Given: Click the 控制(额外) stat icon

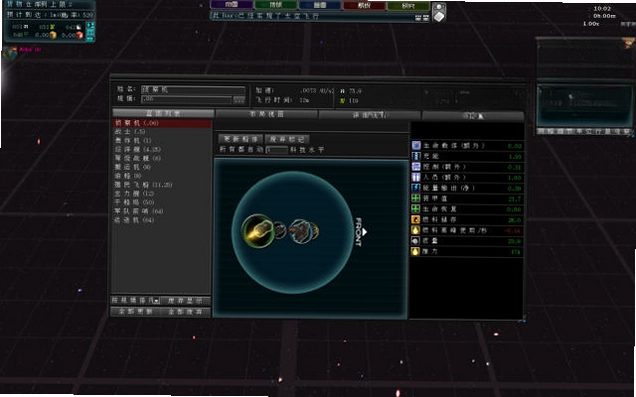Looking at the screenshot, I should click(416, 166).
